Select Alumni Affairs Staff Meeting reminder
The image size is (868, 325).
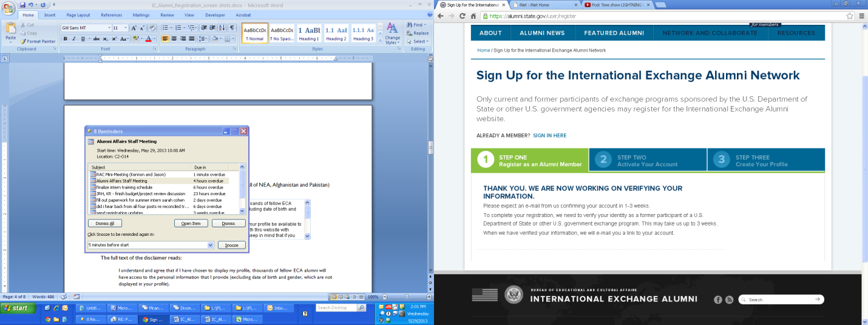pyautogui.click(x=159, y=181)
